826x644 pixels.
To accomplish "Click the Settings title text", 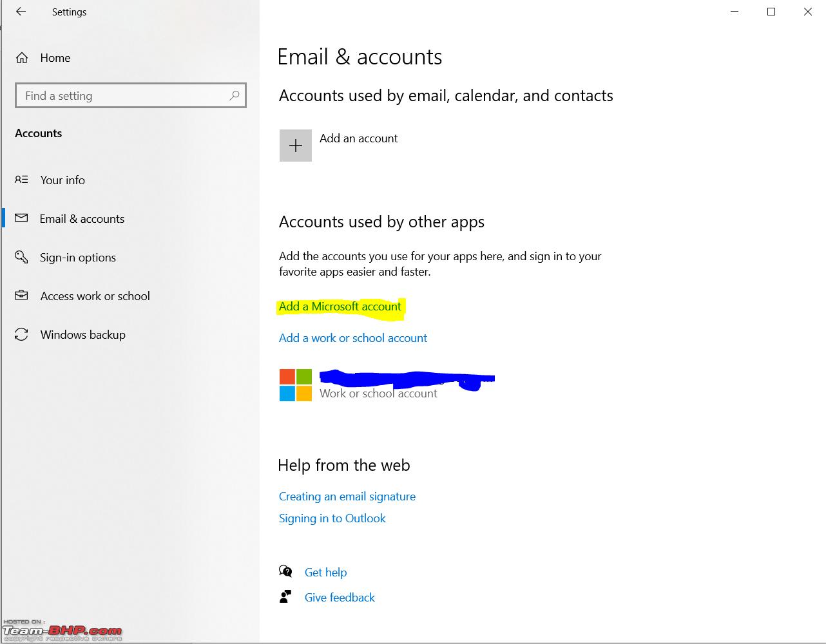I will coord(69,12).
